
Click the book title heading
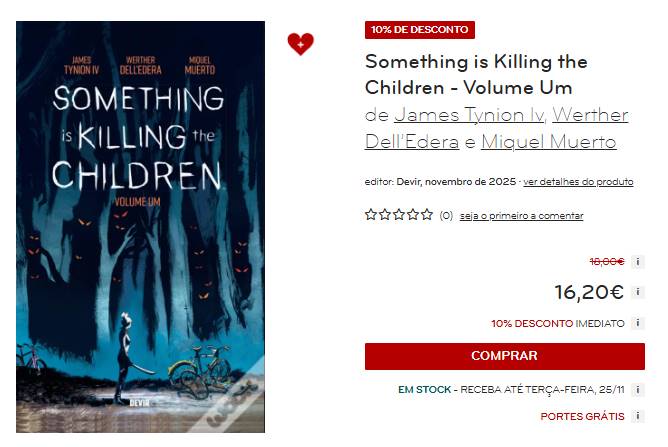click(476, 74)
